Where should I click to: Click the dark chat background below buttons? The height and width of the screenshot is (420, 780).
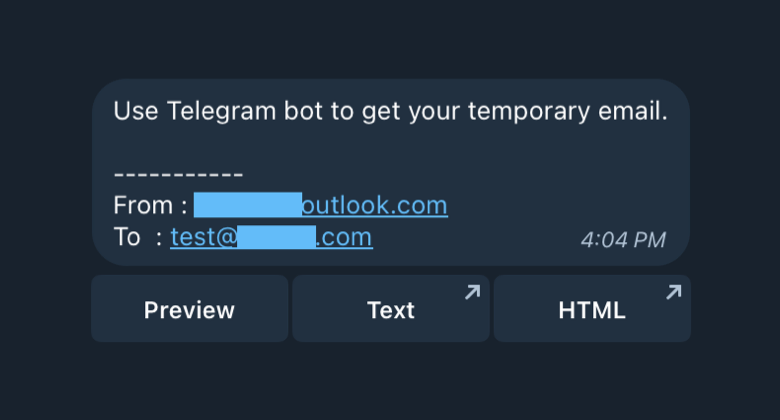click(390, 382)
